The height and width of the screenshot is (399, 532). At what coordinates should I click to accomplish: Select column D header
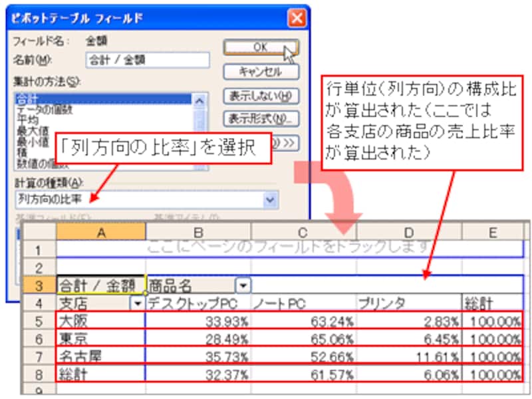pos(409,232)
